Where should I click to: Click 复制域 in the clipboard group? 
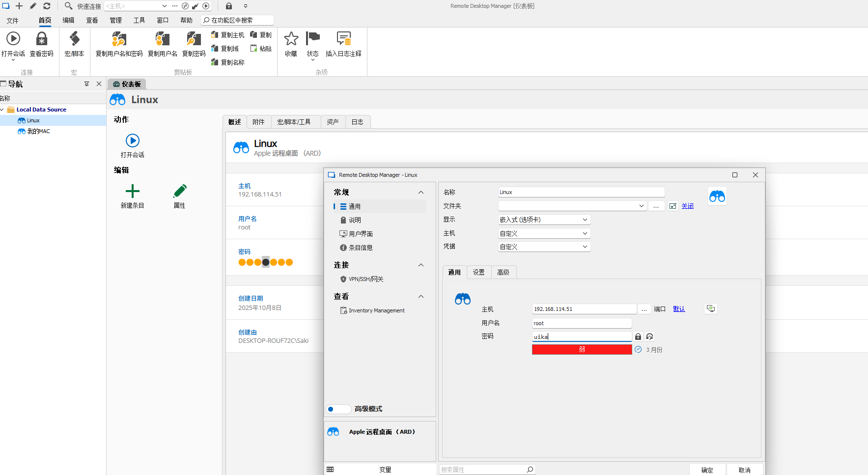(224, 49)
